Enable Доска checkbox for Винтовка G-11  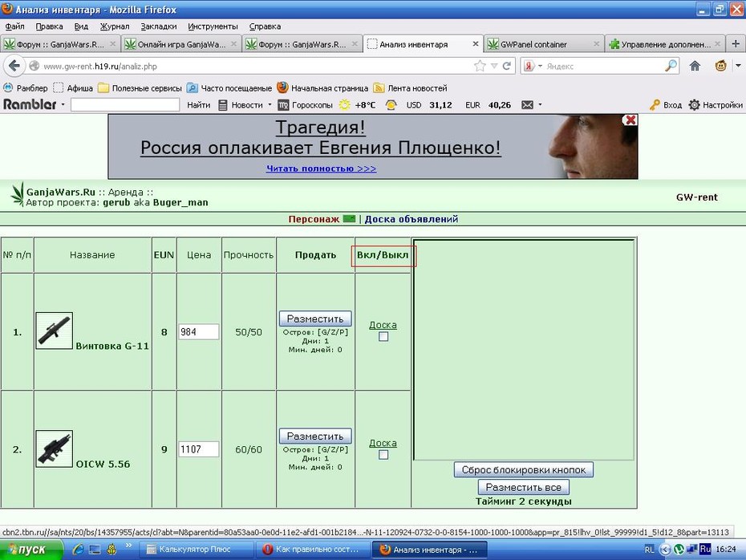(383, 337)
